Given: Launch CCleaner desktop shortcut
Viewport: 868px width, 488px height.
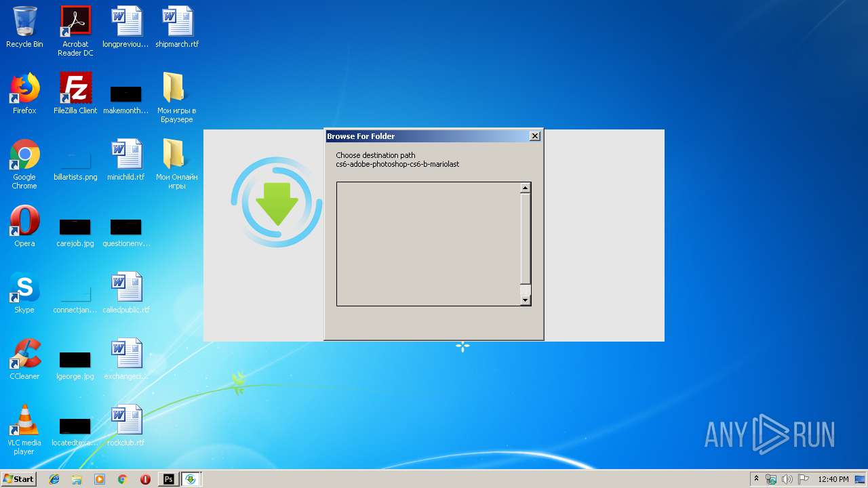Looking at the screenshot, I should coord(24,359).
